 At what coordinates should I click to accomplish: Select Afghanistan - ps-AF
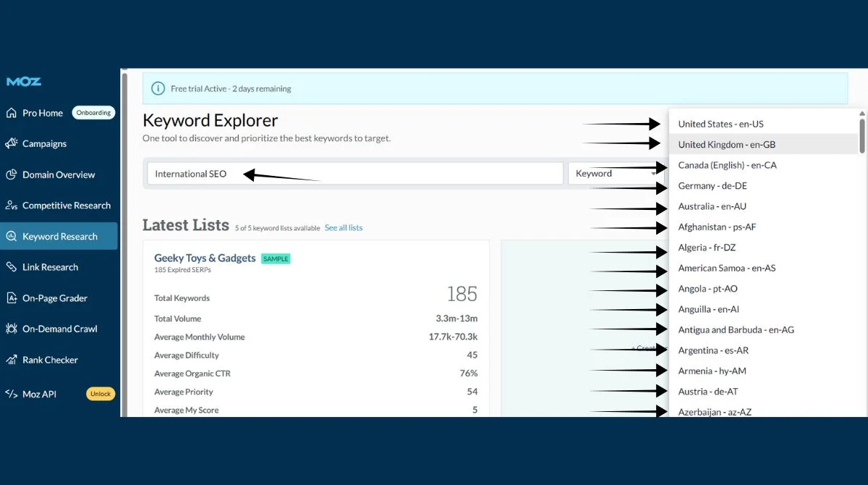point(764,227)
